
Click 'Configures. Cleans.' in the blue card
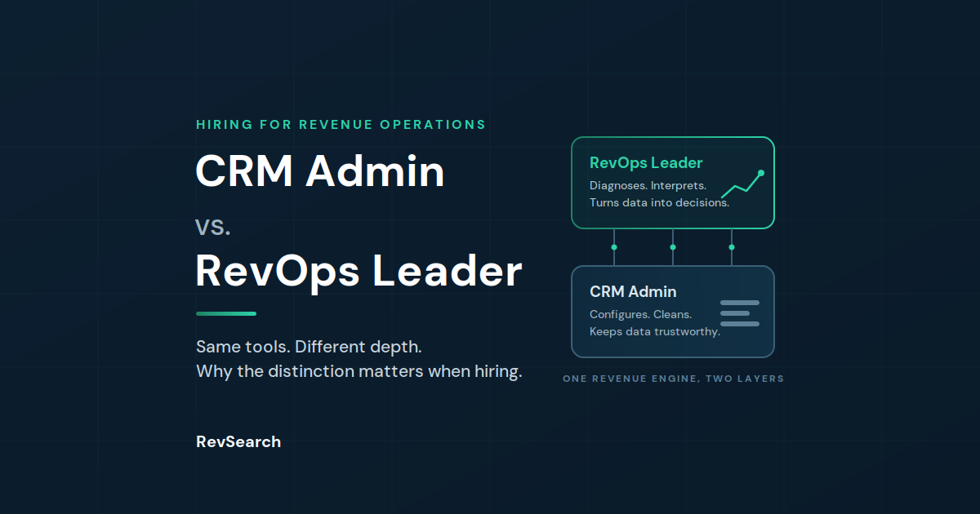[640, 314]
